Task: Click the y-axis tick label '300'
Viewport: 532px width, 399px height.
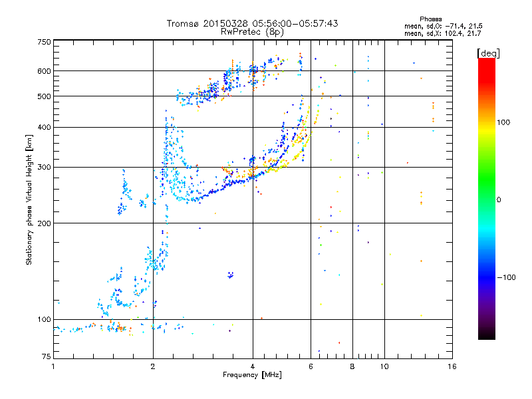Action: tap(44, 168)
